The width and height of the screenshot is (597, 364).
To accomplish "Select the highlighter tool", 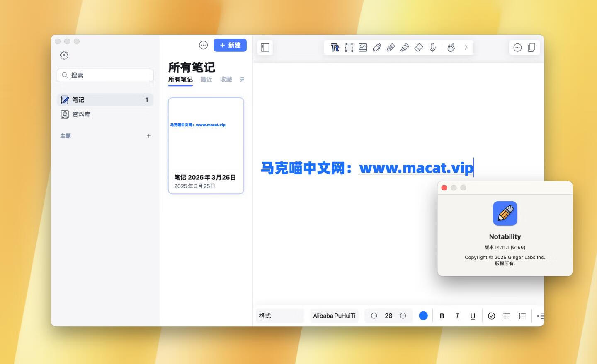I will (x=405, y=48).
